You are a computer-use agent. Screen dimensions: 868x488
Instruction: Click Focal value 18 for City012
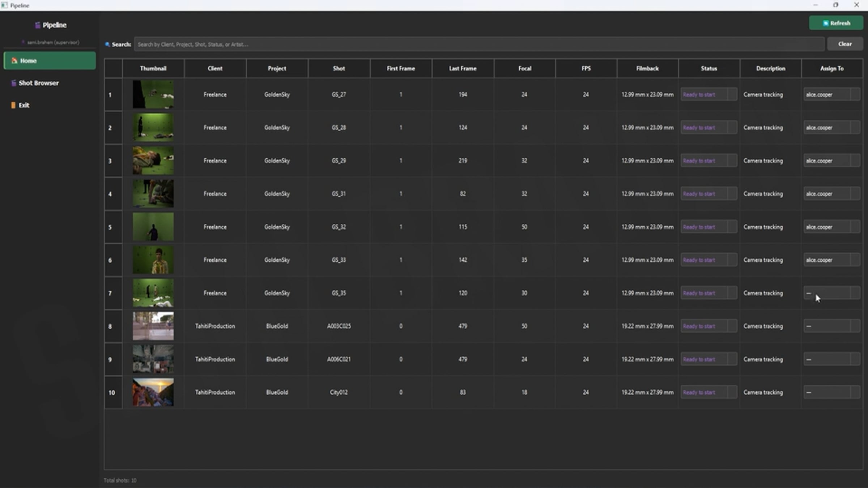pyautogui.click(x=524, y=392)
